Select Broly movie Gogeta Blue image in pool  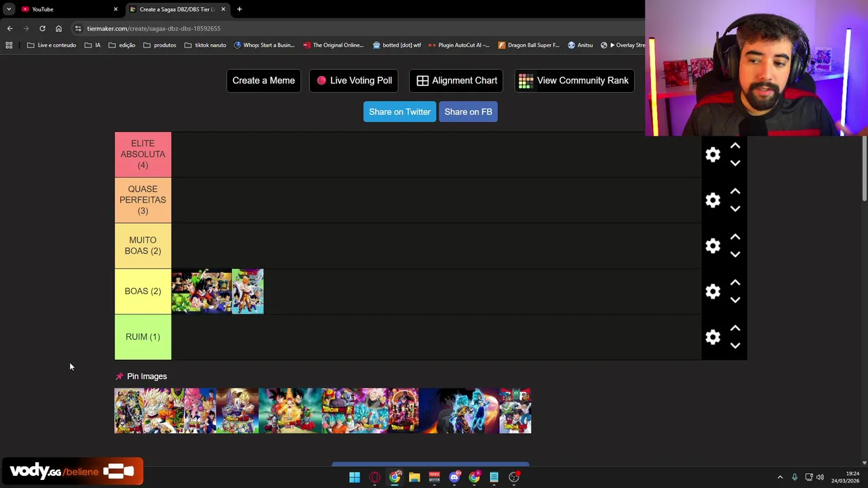[459, 411]
